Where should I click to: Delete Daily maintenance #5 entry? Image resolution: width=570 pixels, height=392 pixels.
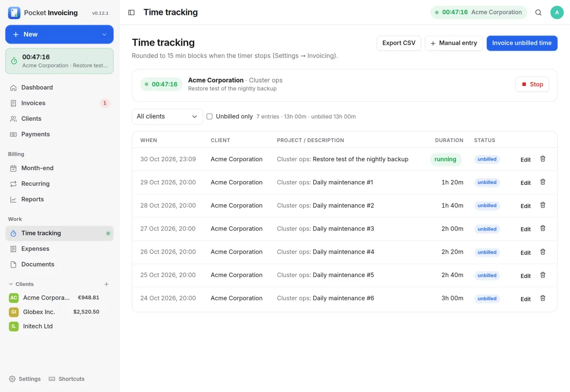[x=543, y=275]
